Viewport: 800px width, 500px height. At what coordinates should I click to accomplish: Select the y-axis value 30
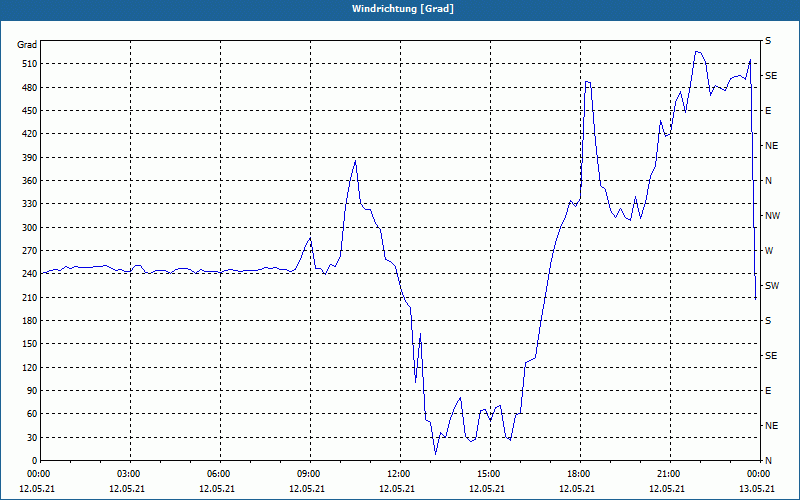(31, 437)
